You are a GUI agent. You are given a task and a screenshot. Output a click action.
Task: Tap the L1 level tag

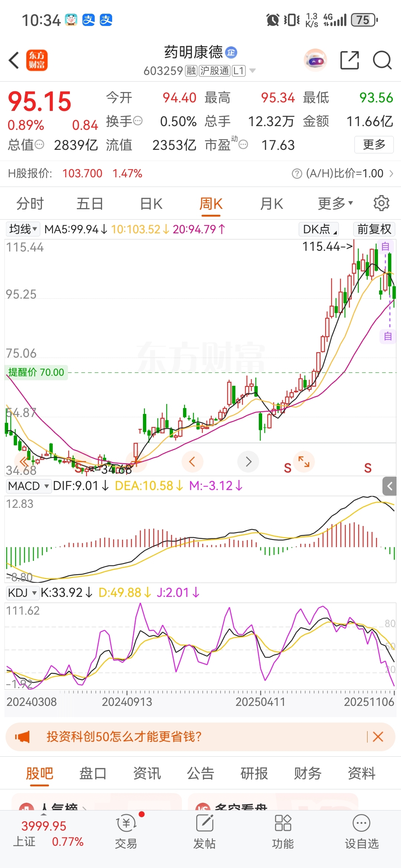coord(239,70)
